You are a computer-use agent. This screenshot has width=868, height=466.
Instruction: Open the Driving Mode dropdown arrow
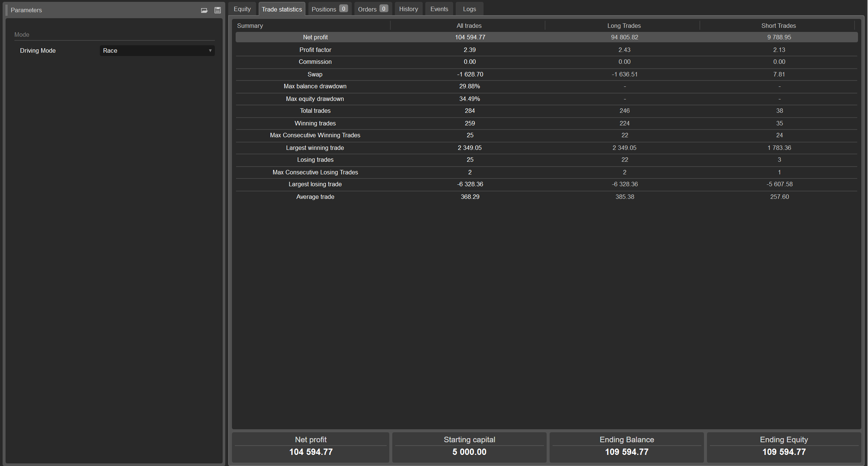(x=210, y=51)
